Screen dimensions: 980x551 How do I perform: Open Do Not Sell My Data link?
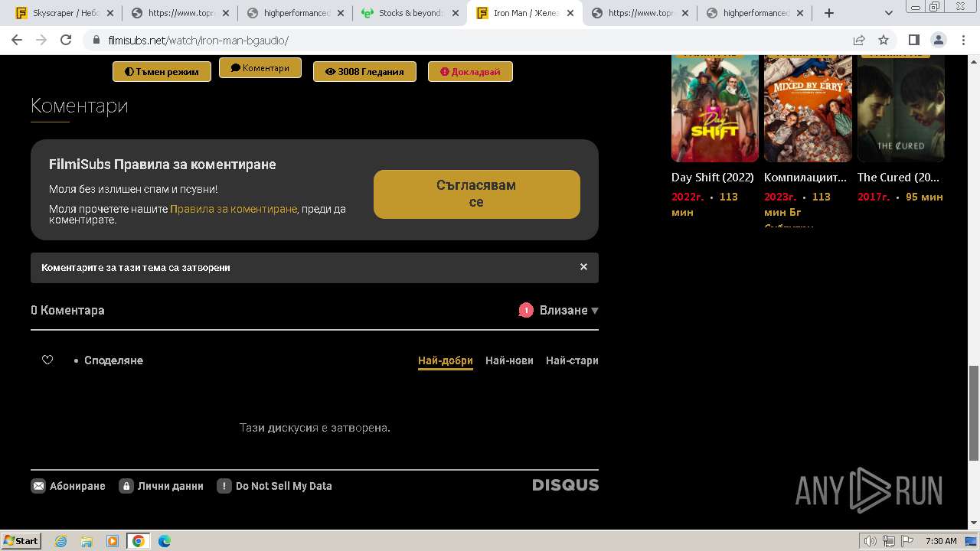point(275,486)
